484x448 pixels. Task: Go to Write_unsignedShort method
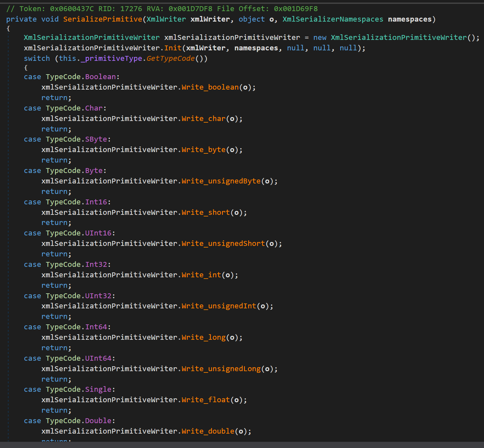point(223,244)
